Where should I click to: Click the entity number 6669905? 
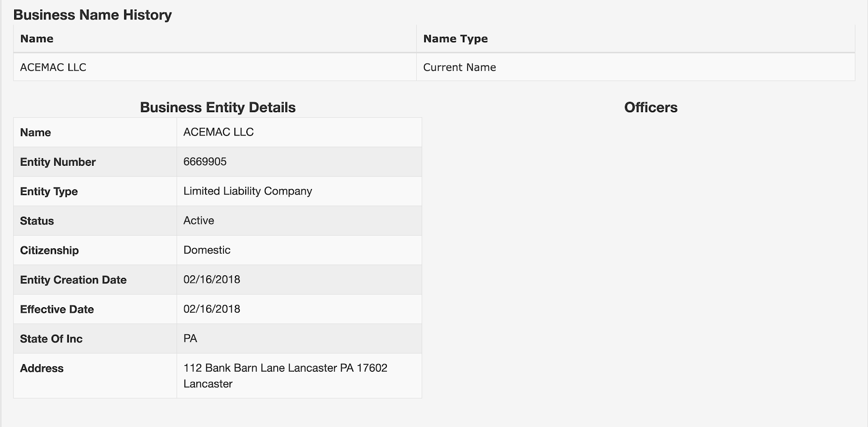point(205,162)
